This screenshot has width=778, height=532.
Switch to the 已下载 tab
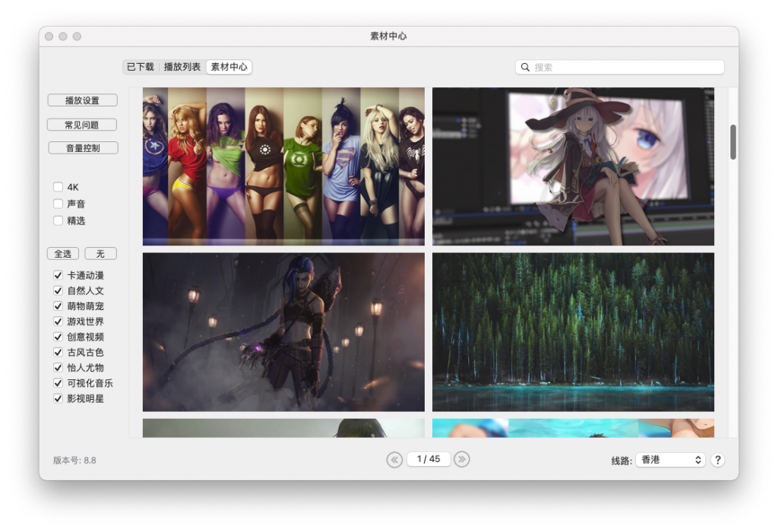point(141,67)
